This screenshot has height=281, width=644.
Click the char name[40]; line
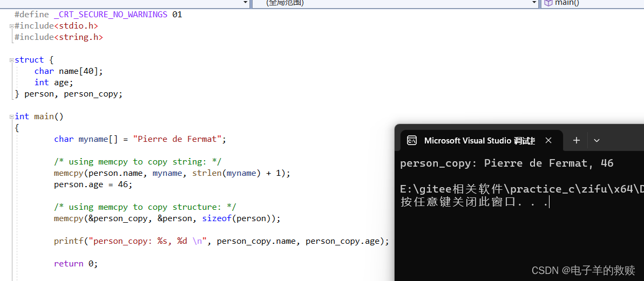[x=69, y=71]
